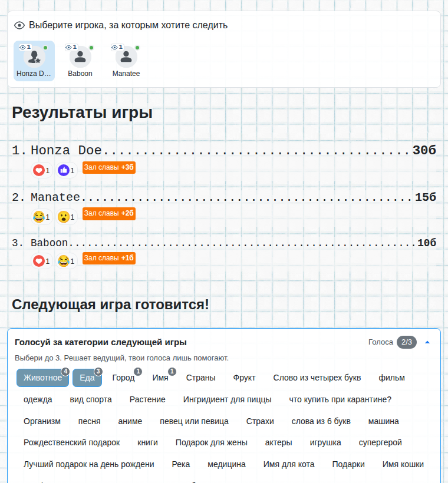Image resolution: width=448 pixels, height=483 pixels.
Task: Vote for Лучший подарок на день рождени category
Action: click(89, 464)
